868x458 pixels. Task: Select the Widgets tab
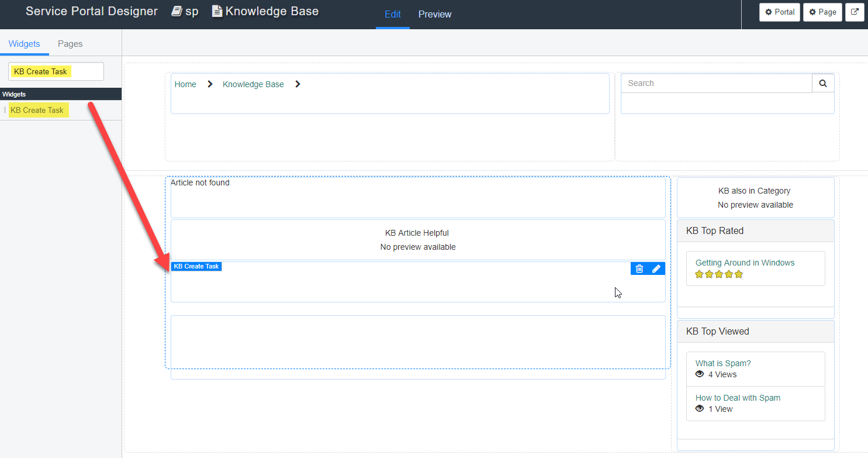[x=25, y=44]
